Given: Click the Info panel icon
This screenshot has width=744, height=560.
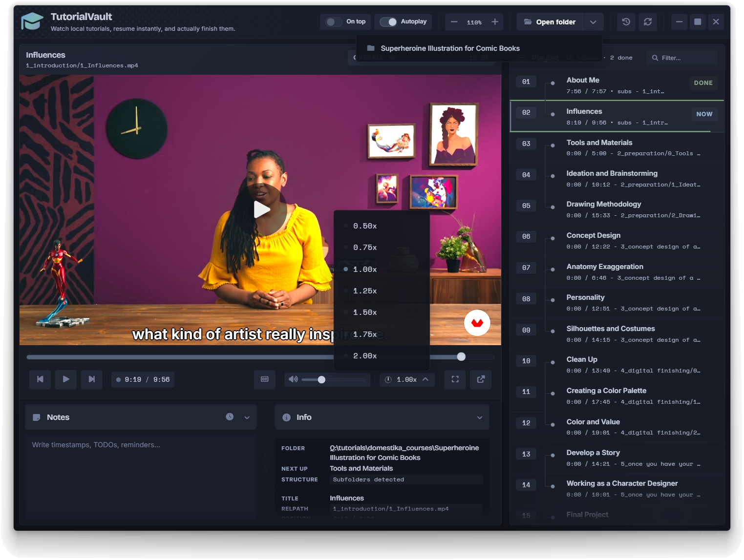Looking at the screenshot, I should coord(286,417).
